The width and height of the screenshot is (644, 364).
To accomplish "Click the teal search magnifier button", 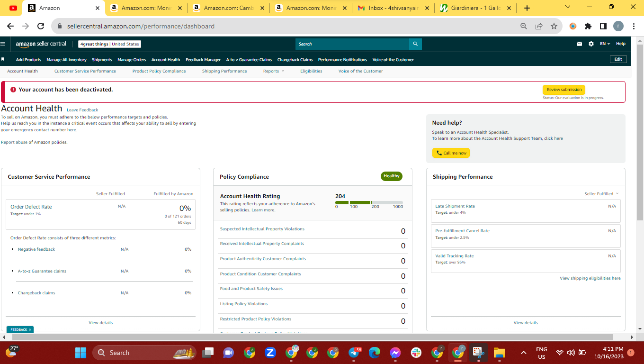I will 415,44.
